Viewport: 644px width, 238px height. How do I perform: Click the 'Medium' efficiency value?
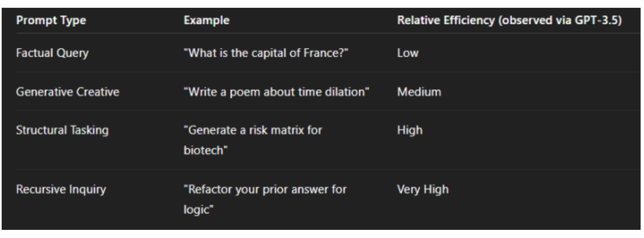pyautogui.click(x=419, y=92)
